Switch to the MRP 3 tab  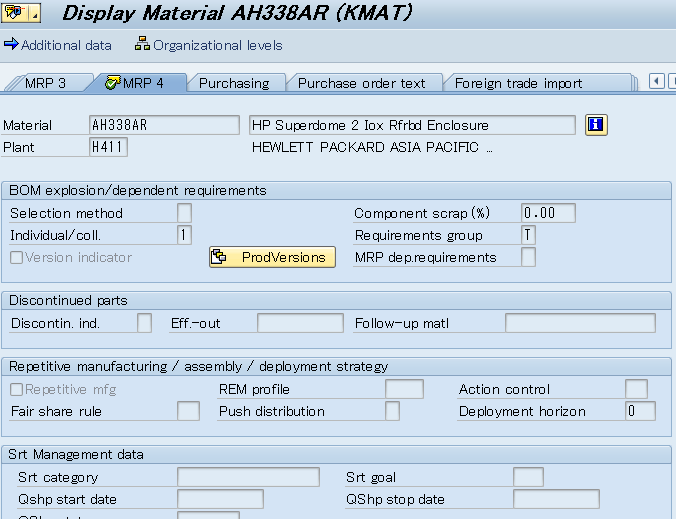[x=45, y=83]
